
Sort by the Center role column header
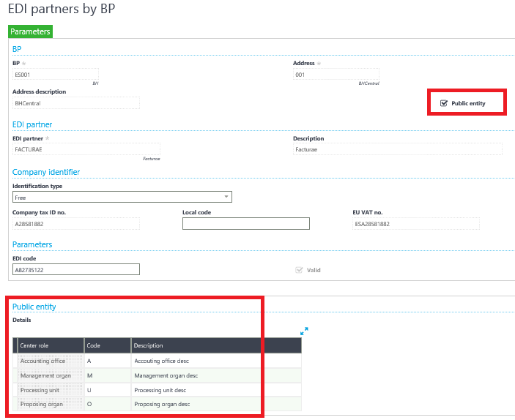[x=50, y=345]
